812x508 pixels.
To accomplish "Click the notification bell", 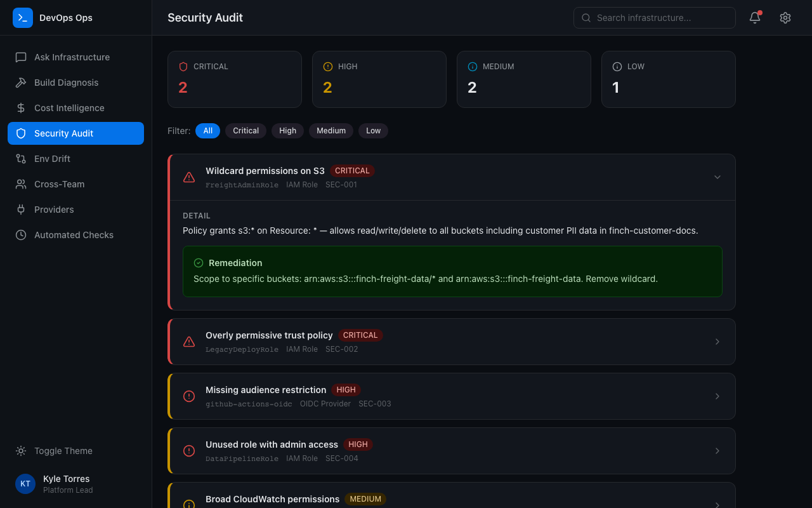I will [754, 18].
